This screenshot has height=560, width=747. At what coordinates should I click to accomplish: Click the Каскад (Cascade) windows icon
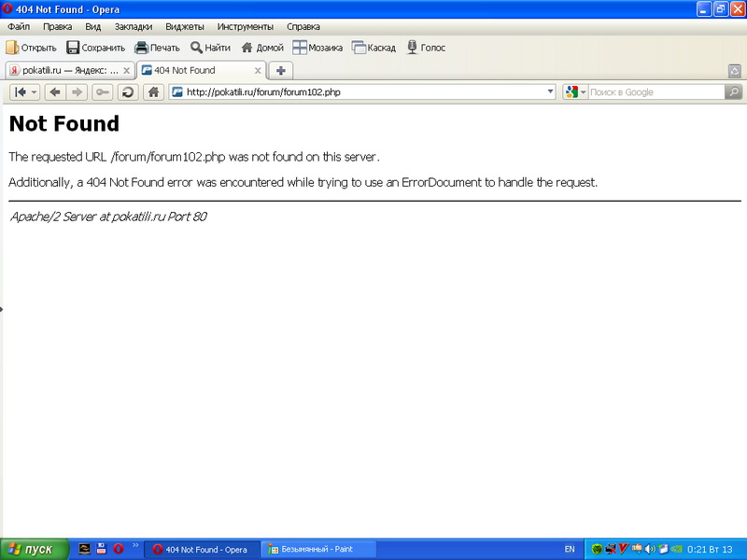coord(359,48)
